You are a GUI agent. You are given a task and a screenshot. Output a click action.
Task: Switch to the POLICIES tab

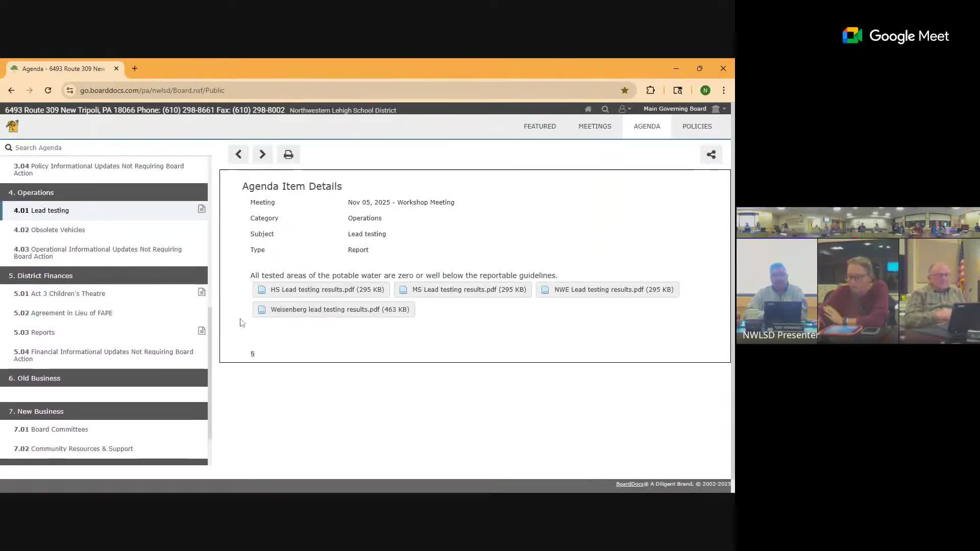pos(697,126)
